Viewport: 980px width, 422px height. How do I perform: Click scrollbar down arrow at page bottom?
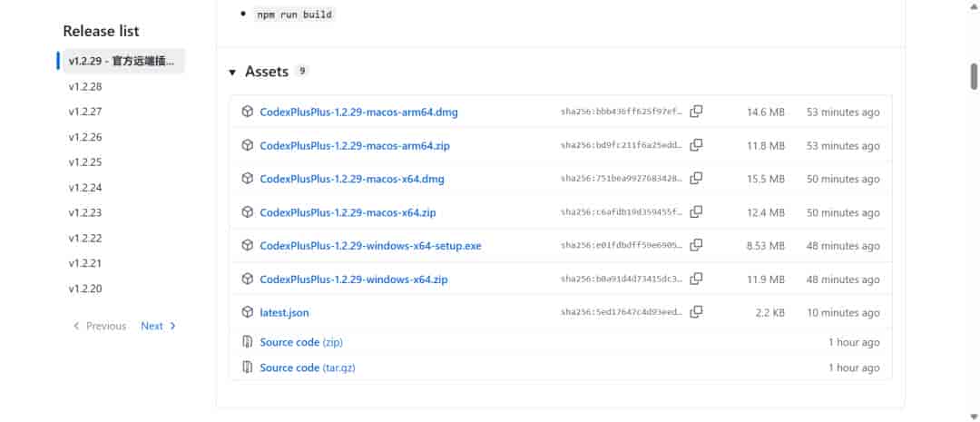[x=974, y=416]
